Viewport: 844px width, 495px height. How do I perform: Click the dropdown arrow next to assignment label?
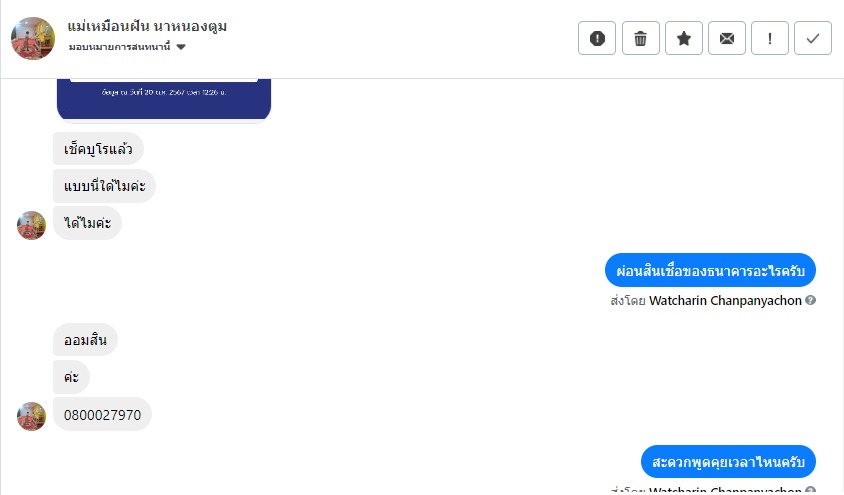tap(181, 47)
